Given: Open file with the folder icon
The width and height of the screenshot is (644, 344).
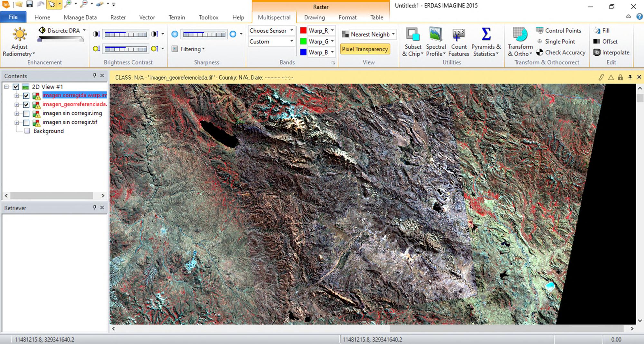Looking at the screenshot, I should point(19,4).
